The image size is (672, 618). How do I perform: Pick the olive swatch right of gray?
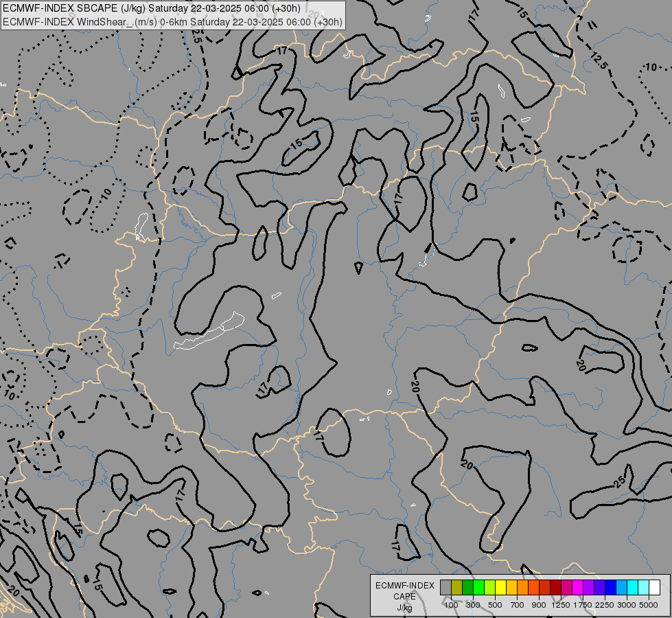457,588
